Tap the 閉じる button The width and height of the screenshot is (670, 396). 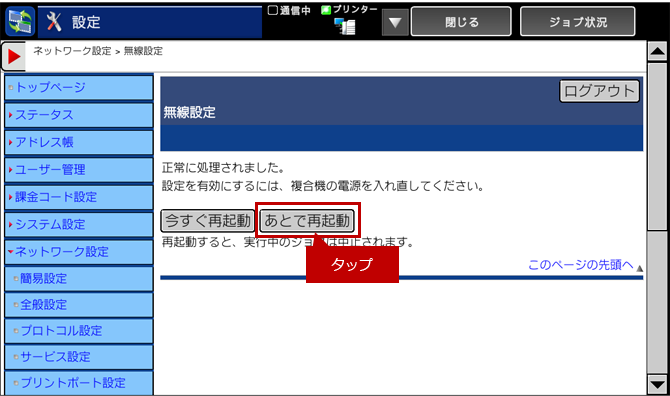pyautogui.click(x=461, y=22)
